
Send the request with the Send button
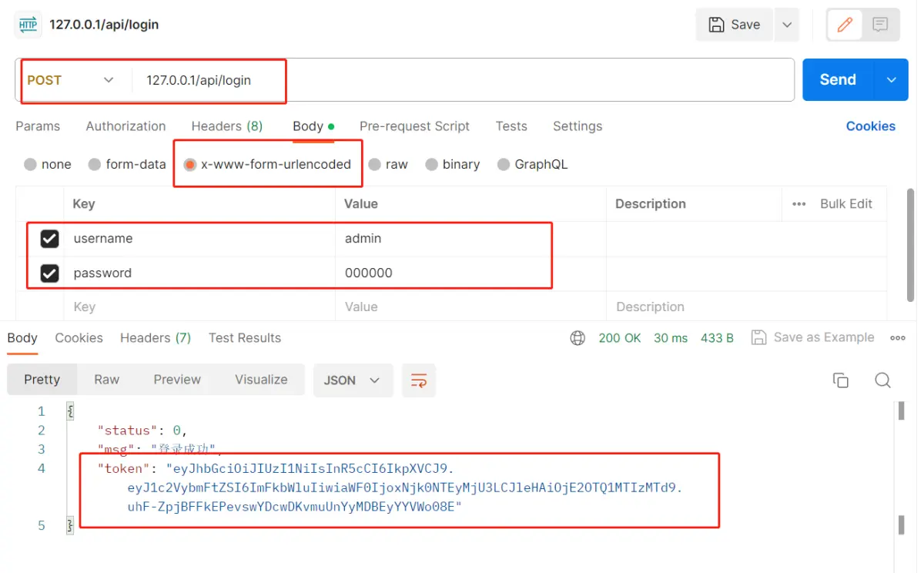838,80
